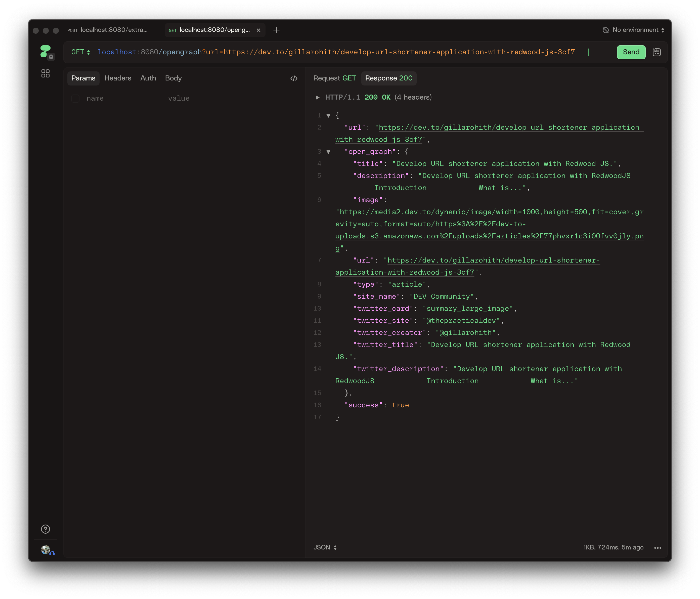The width and height of the screenshot is (700, 599).
Task: Collapse the root JSON object at line 1
Action: tap(328, 115)
